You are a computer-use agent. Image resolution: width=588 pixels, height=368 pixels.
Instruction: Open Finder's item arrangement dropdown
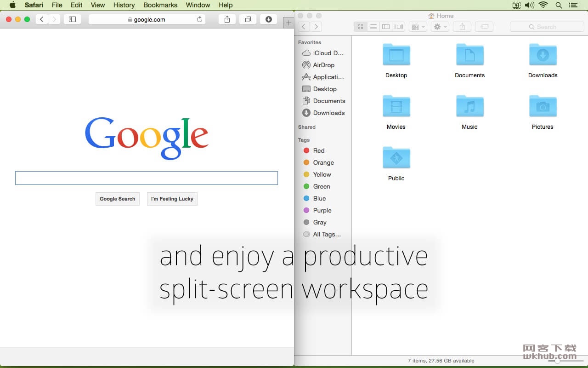point(418,27)
